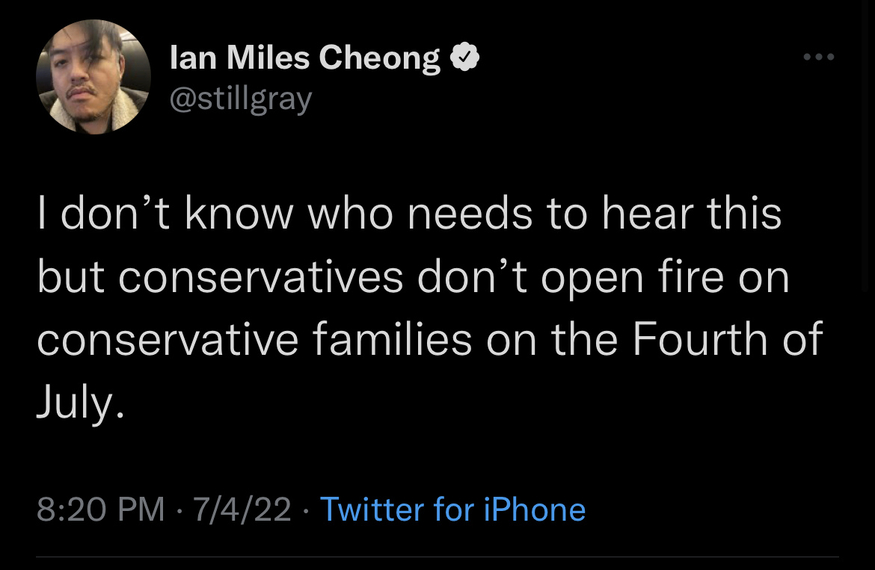The image size is (875, 570).
Task: Click the blue verified checkmark badge
Action: [x=465, y=59]
